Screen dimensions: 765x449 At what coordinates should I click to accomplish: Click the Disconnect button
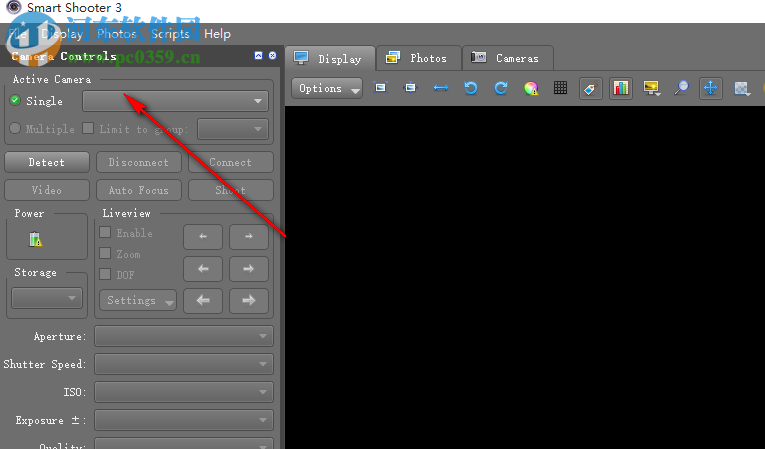pos(139,162)
